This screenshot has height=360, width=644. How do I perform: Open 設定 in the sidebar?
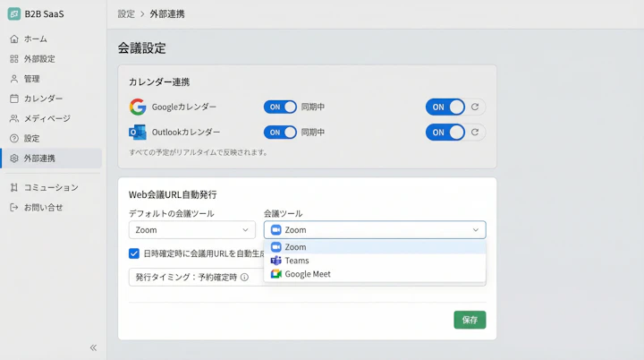[51, 138]
